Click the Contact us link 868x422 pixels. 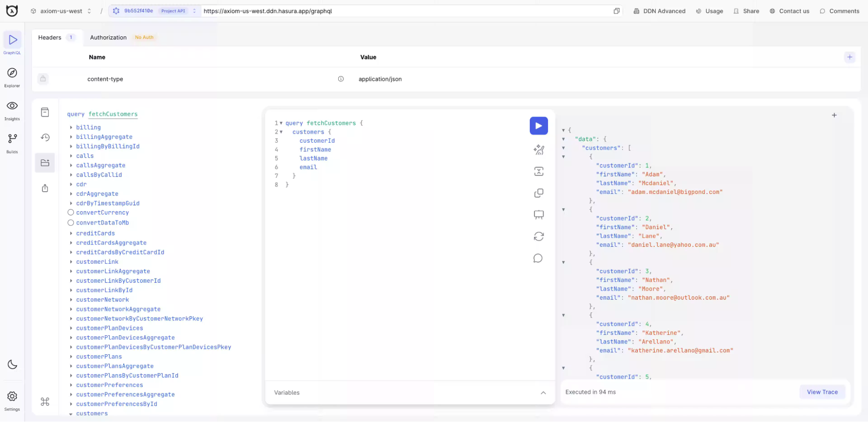point(789,11)
